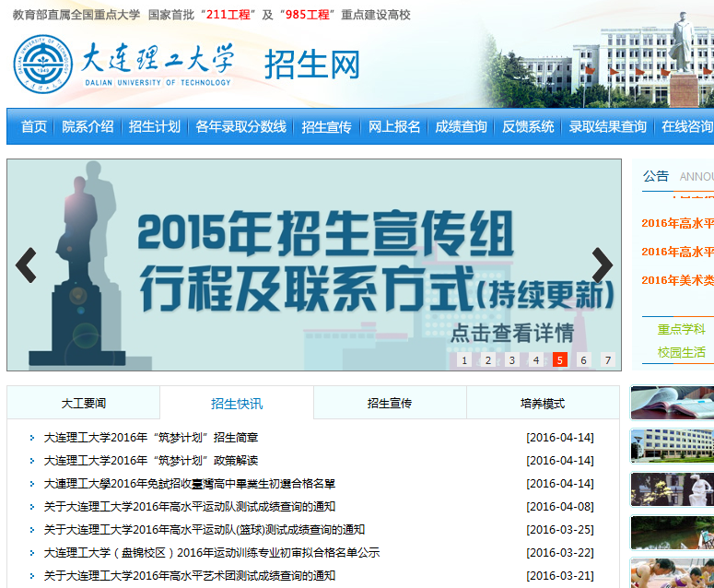
Task: Open 高水平艺术团测试成绩查询的通知 article
Action: (190, 576)
